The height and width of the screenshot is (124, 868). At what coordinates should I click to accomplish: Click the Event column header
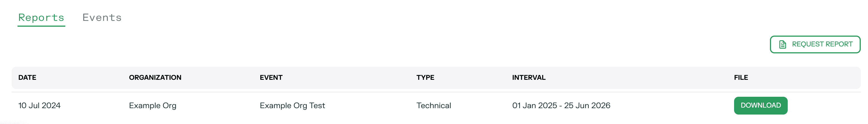click(x=271, y=78)
